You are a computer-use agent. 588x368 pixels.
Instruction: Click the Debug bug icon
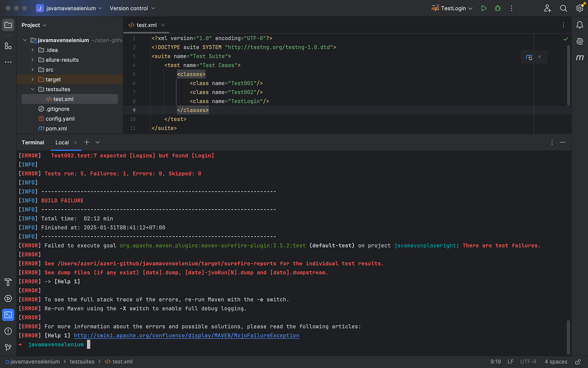click(498, 8)
